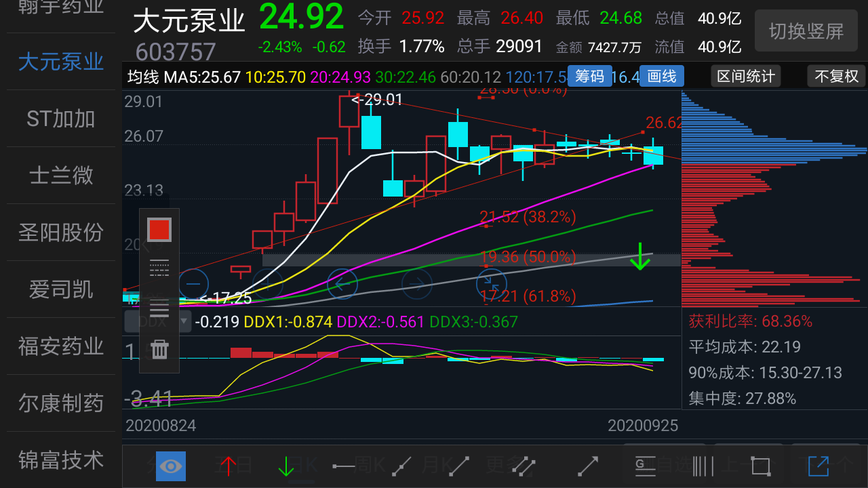Zoom out chart with minus circle
This screenshot has height=488, width=868.
193,284
